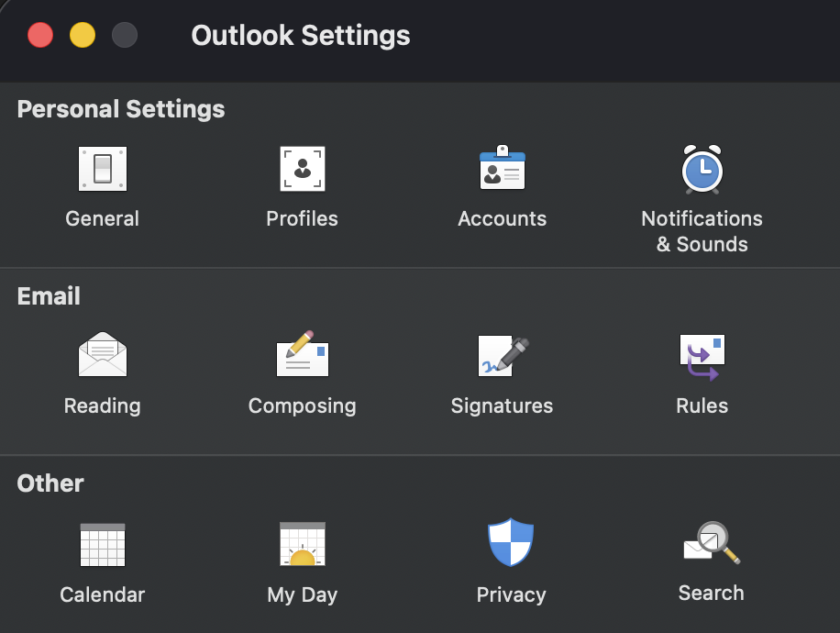Open the Profiles settings icon
This screenshot has width=840, height=633.
click(302, 169)
